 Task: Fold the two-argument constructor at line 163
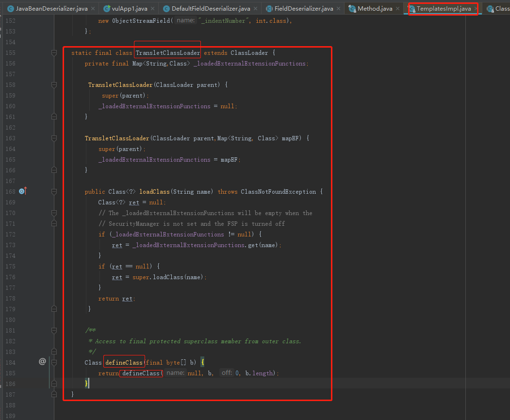tap(54, 138)
